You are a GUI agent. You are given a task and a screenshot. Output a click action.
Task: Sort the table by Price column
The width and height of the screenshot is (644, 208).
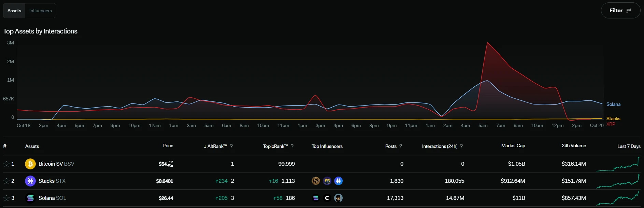[168, 145]
